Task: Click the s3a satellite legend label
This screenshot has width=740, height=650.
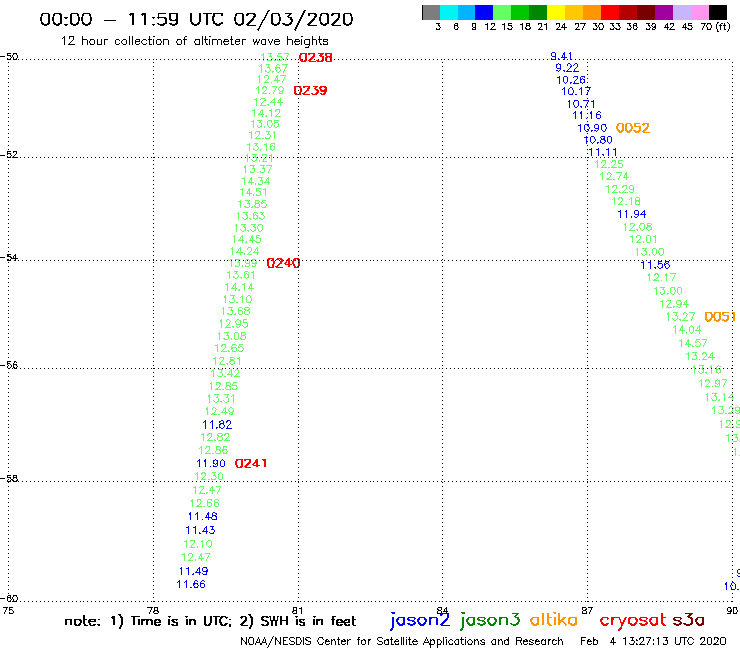Action: pos(688,621)
